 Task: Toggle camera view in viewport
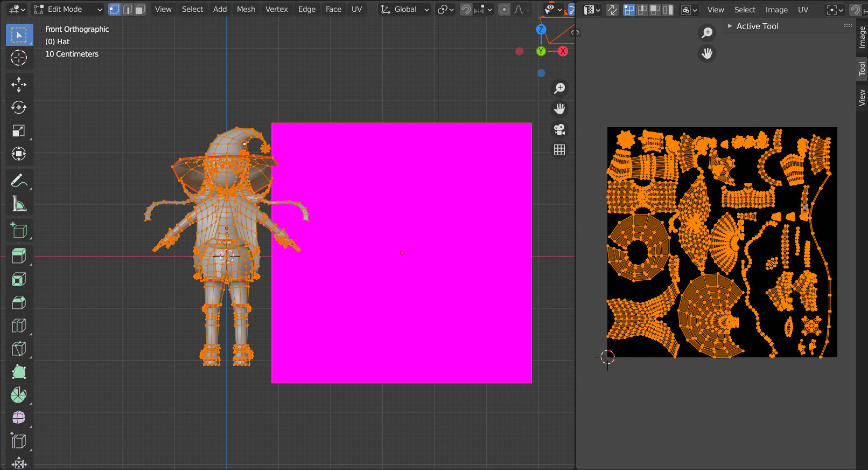tap(559, 129)
